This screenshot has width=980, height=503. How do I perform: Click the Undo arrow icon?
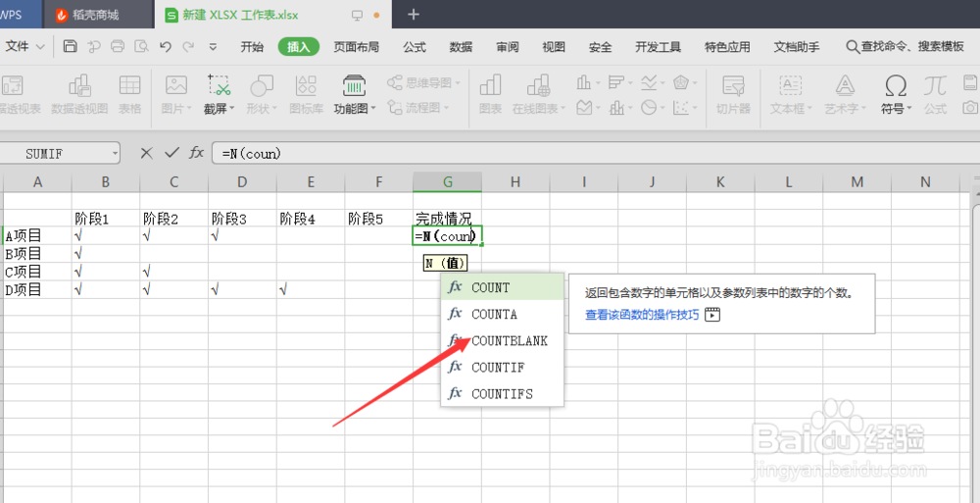pos(165,46)
